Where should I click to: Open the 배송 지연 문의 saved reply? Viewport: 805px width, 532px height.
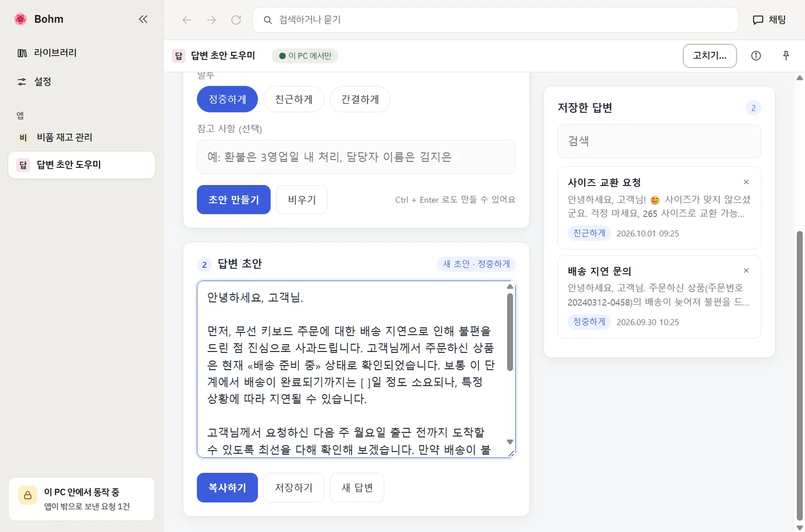[659, 297]
